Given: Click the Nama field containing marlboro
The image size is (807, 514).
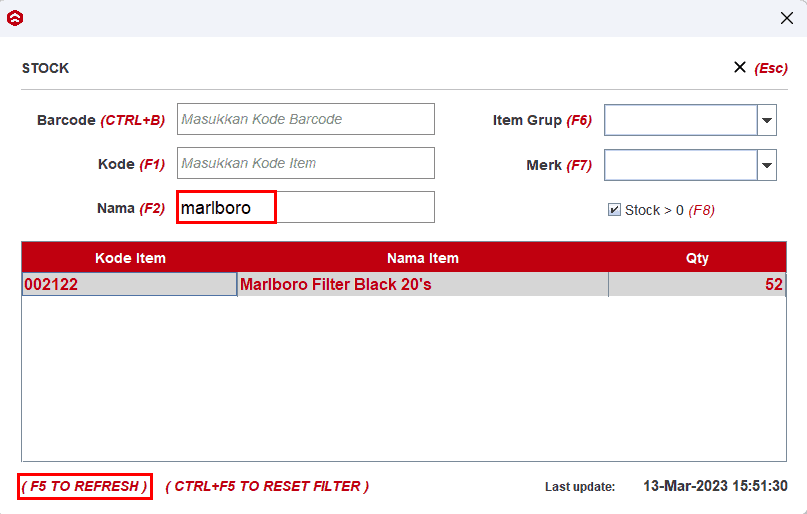Looking at the screenshot, I should point(305,208).
